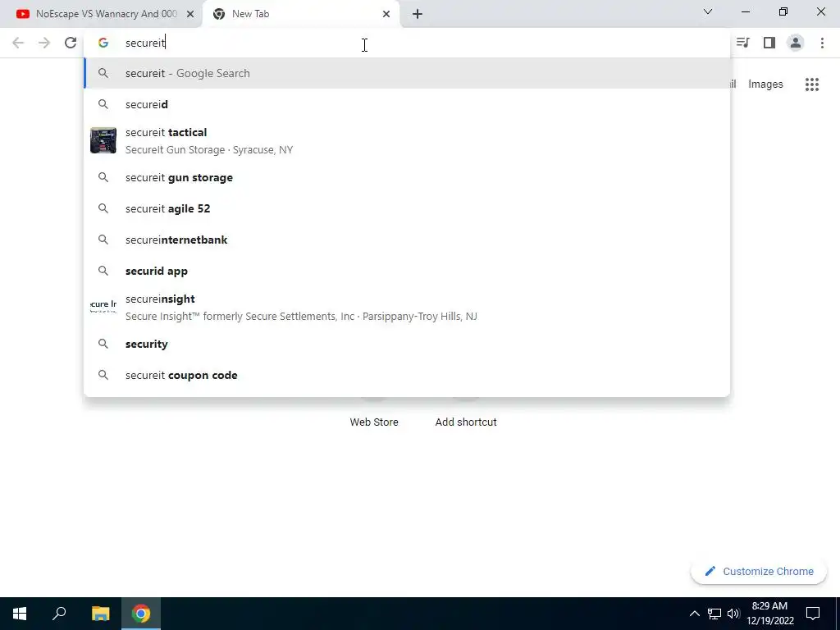Choose 'securid app' suggestion
The height and width of the screenshot is (630, 840).
407,271
